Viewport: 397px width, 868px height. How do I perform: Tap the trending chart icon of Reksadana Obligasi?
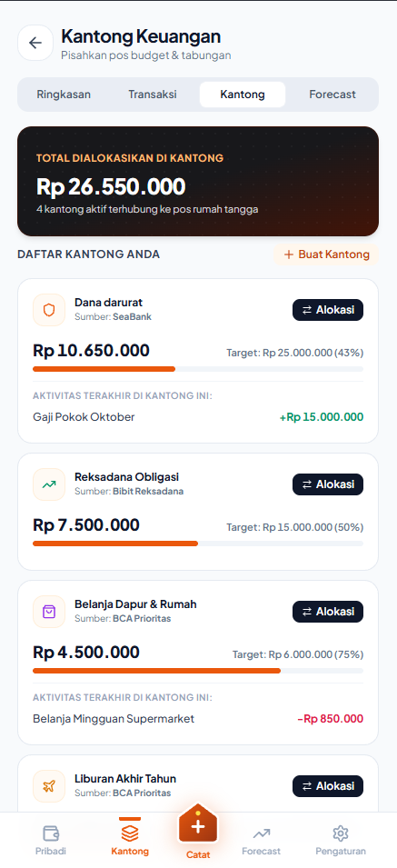pyautogui.click(x=49, y=484)
